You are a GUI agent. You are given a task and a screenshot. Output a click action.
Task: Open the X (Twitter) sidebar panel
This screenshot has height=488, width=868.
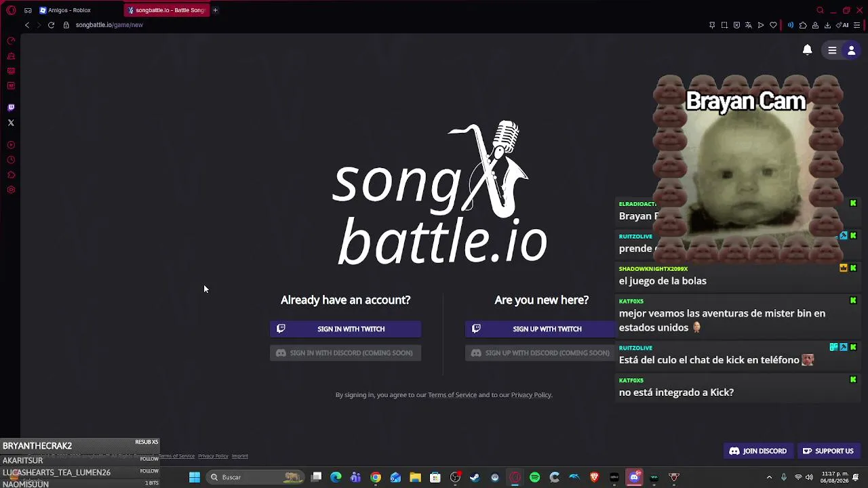pyautogui.click(x=11, y=123)
